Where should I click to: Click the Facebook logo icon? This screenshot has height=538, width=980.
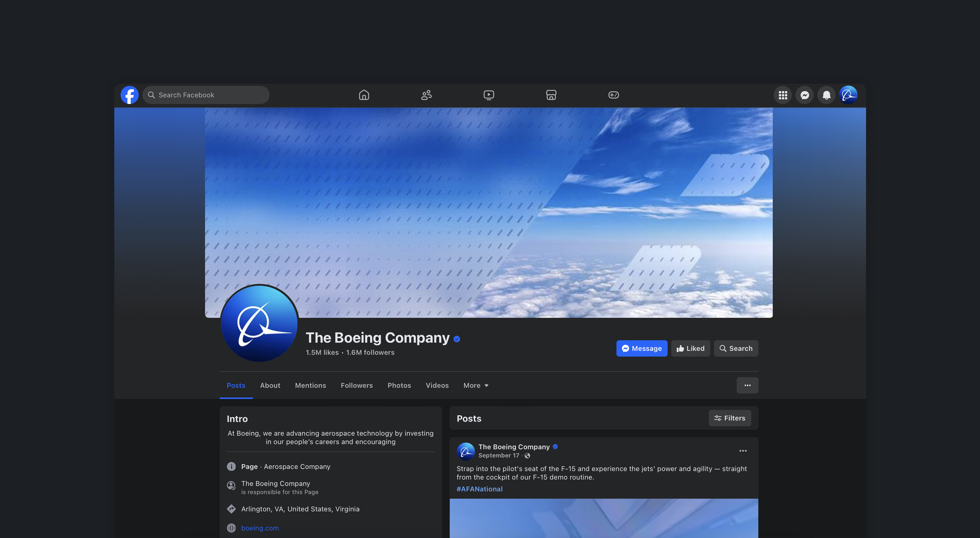click(129, 95)
